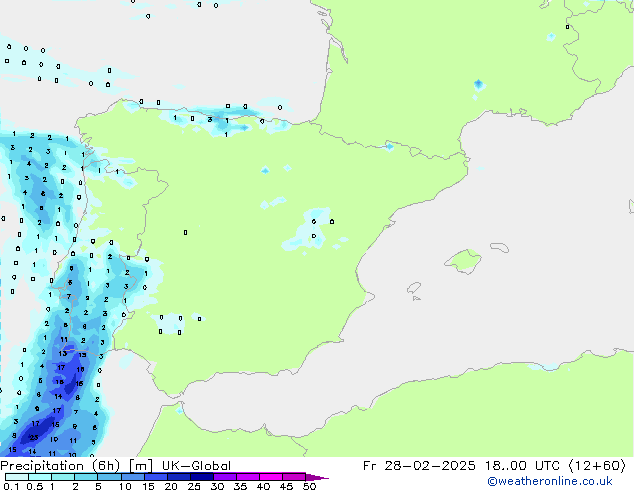634x490 pixels.
Task: Click the legend value "0.1"
Action: click(x=11, y=486)
